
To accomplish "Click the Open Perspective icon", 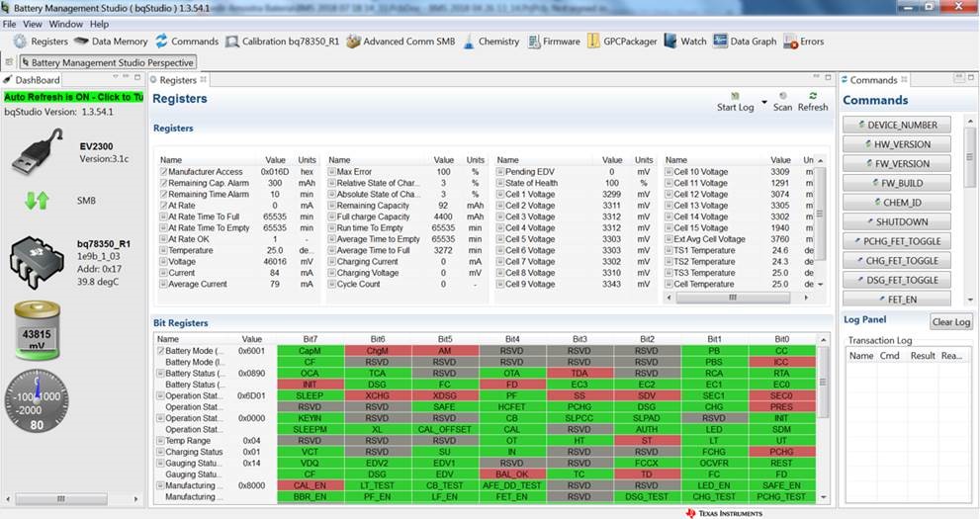I will click(9, 62).
